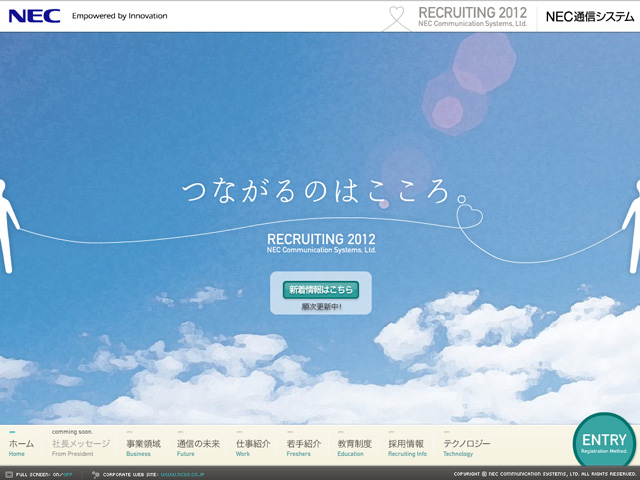Click the 順次更新中! text
Screen dimensions: 640x480
click(x=321, y=307)
